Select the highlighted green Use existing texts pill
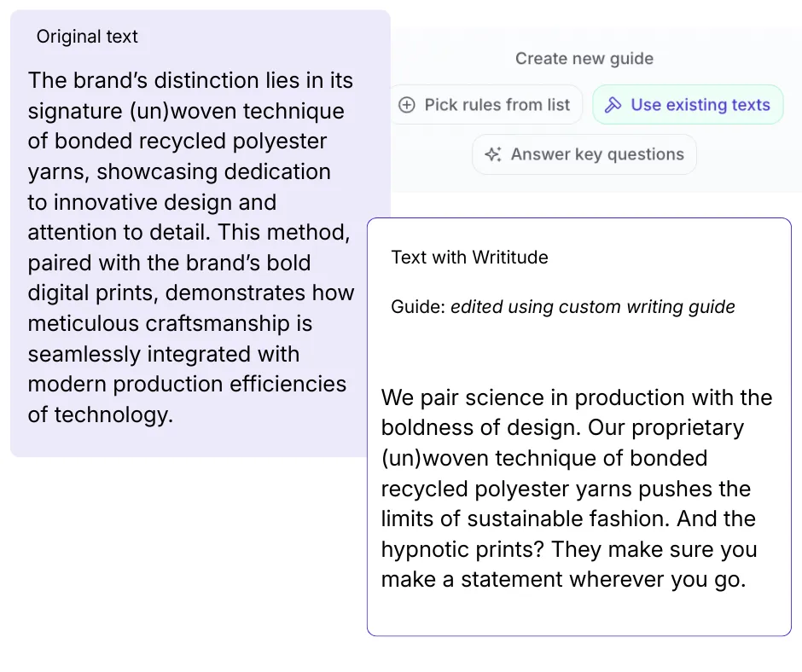This screenshot has width=802, height=672. click(x=688, y=104)
